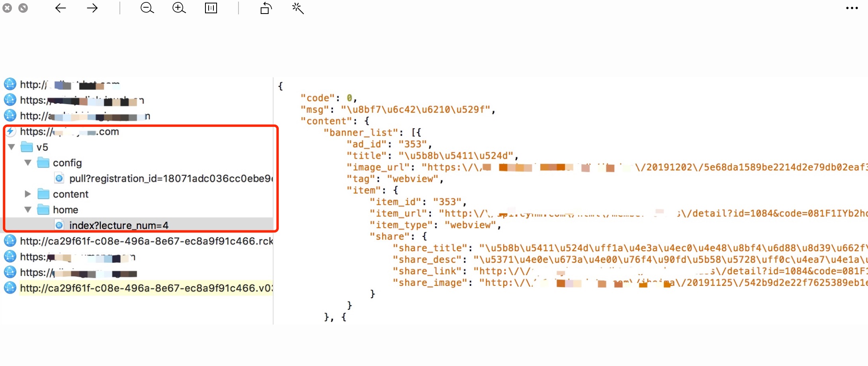This screenshot has width=868, height=366.
Task: Click the "title" key in banner_list
Action: (x=367, y=156)
